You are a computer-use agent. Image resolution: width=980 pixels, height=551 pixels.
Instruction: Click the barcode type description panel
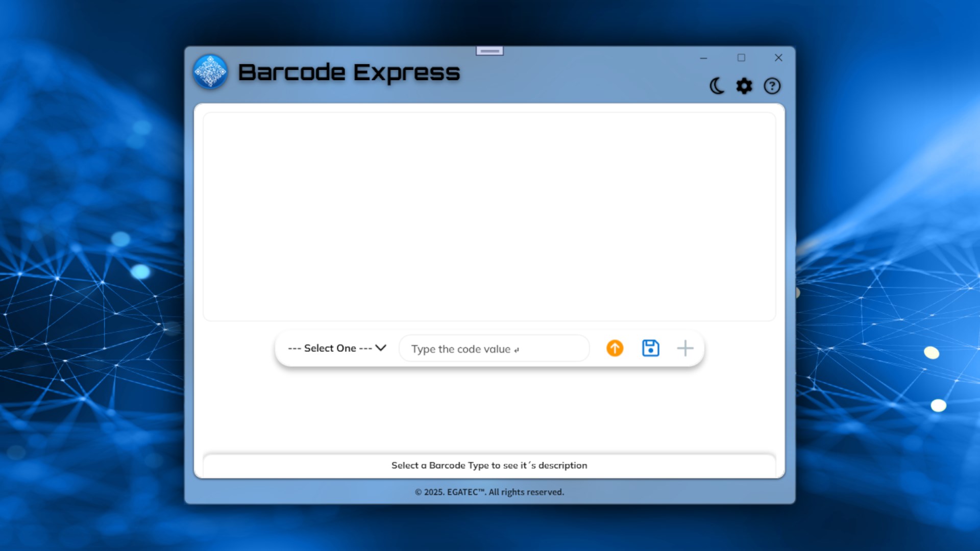pyautogui.click(x=489, y=465)
